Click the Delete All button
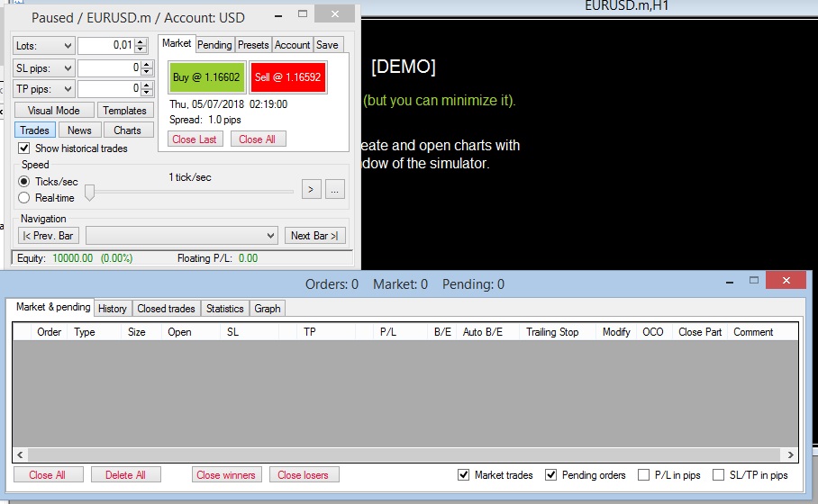818x504 pixels. 126,475
